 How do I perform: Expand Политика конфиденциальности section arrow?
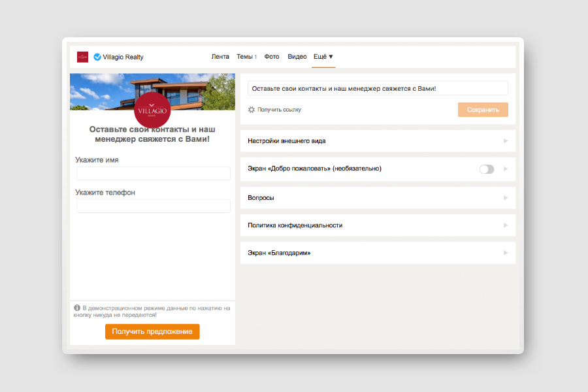coord(506,225)
